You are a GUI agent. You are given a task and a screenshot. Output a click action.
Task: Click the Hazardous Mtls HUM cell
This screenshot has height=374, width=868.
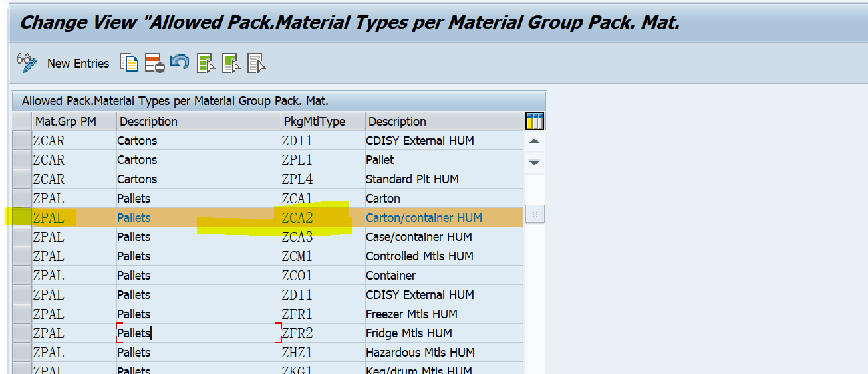click(444, 353)
